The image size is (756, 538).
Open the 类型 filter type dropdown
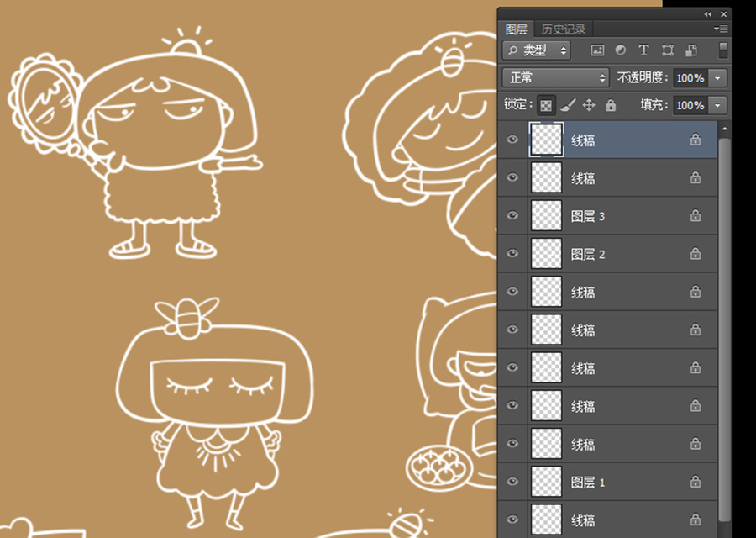(536, 50)
